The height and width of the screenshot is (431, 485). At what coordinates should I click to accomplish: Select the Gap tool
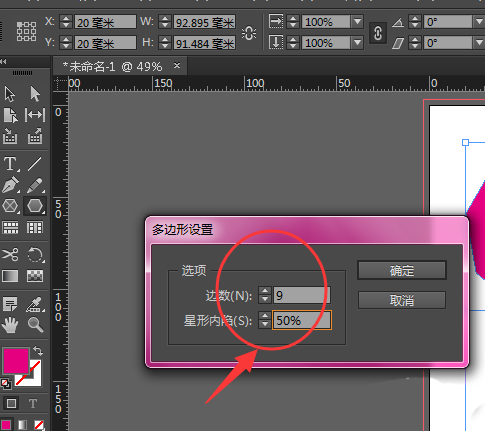click(x=35, y=115)
